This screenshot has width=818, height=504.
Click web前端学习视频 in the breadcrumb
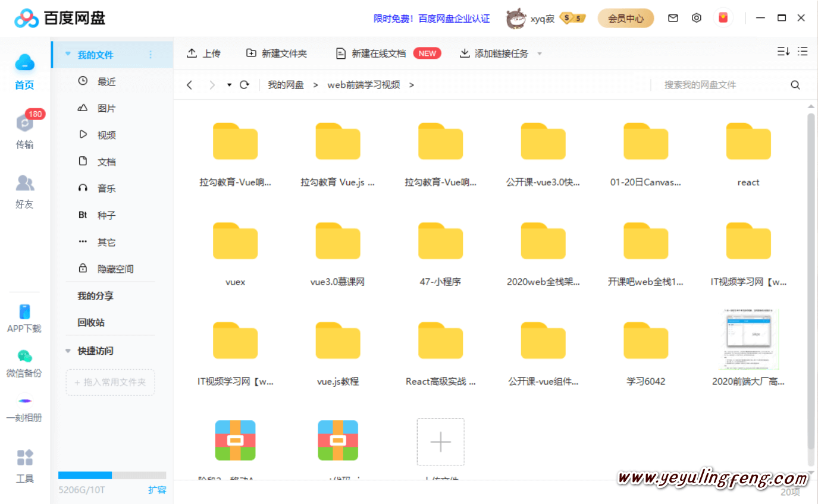(x=363, y=85)
